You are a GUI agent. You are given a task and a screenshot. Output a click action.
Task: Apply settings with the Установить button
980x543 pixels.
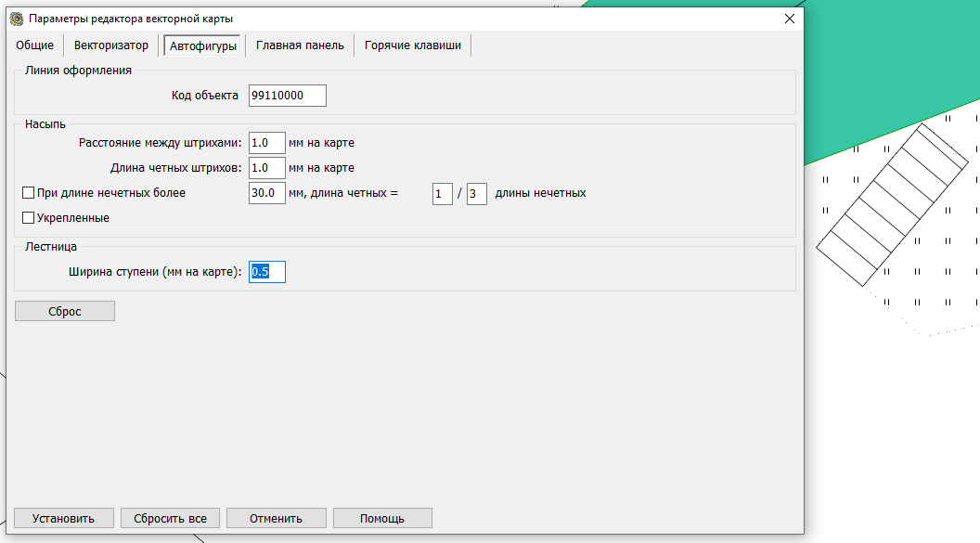63,518
